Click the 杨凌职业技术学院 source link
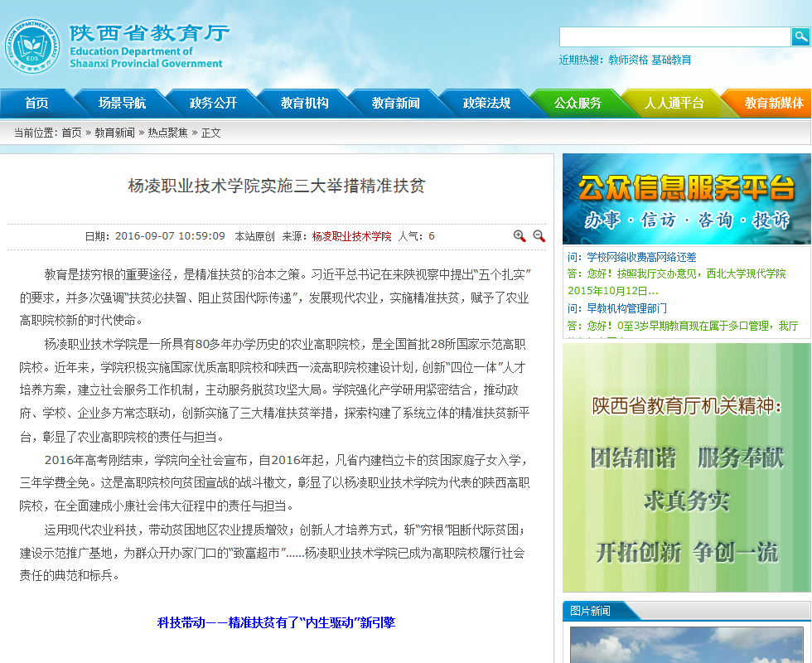Image resolution: width=812 pixels, height=663 pixels. [351, 236]
